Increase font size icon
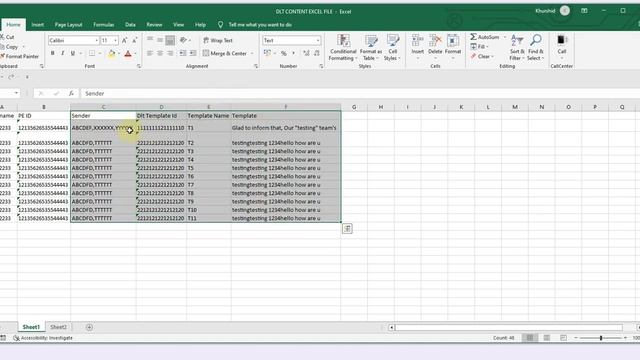The image size is (640, 360). 124,40
